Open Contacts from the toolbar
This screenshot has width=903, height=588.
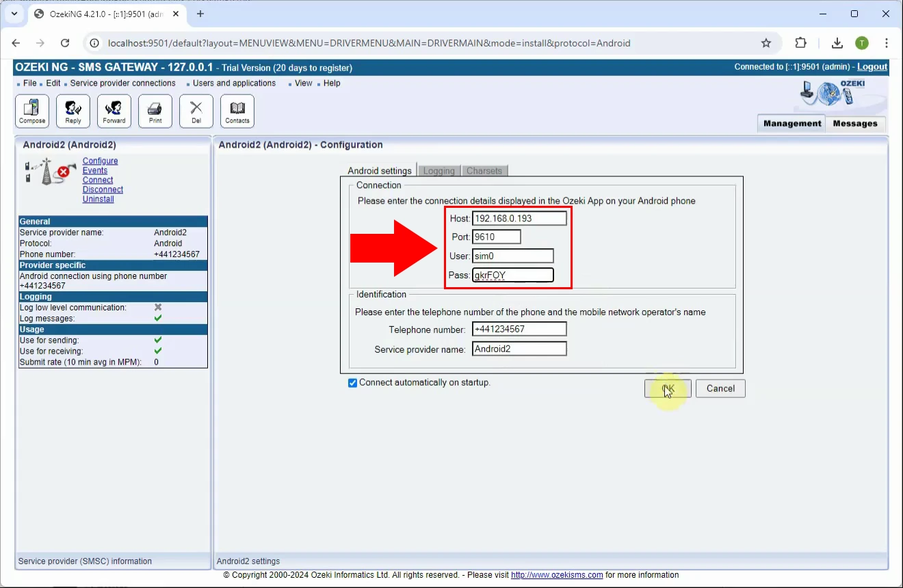pyautogui.click(x=237, y=111)
